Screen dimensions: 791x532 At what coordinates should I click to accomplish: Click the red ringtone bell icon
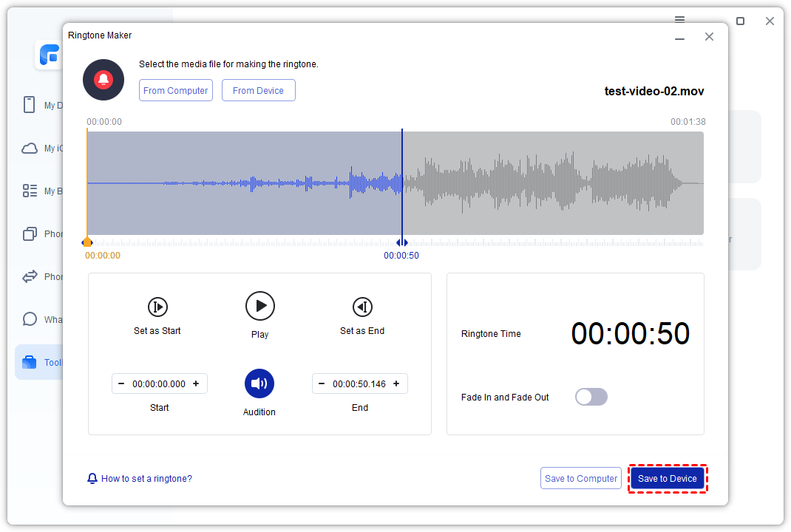103,80
